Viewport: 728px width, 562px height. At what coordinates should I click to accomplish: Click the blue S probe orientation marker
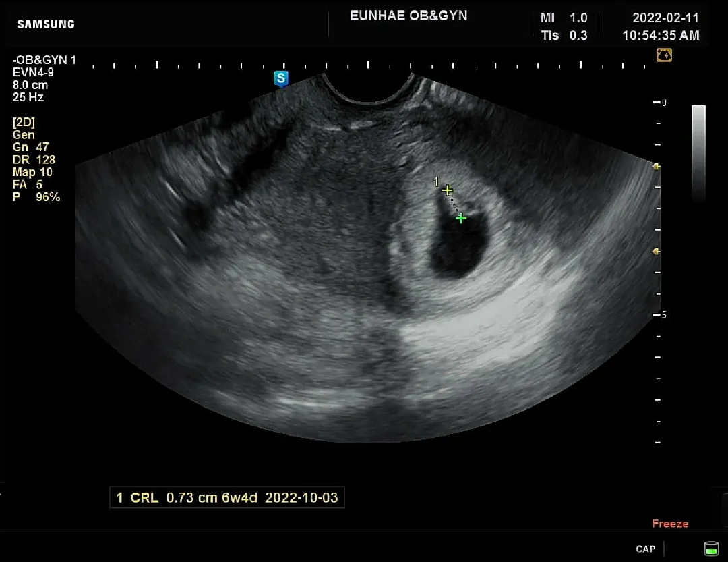(281, 78)
